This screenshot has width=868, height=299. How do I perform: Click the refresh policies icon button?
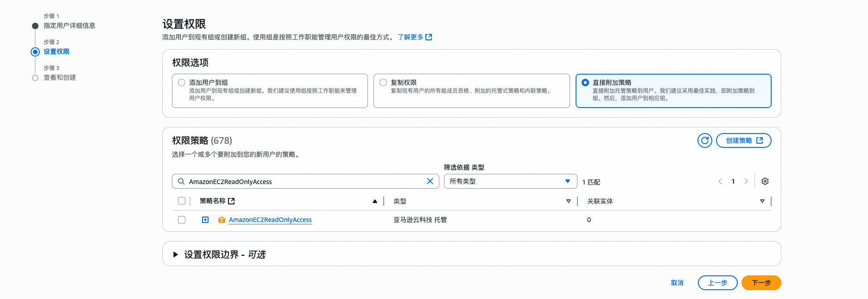[704, 140]
